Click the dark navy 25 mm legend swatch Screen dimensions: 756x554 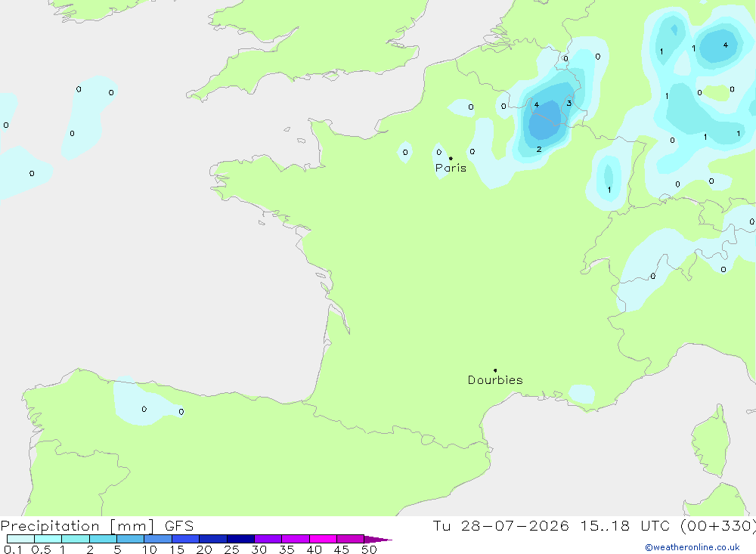pos(240,539)
